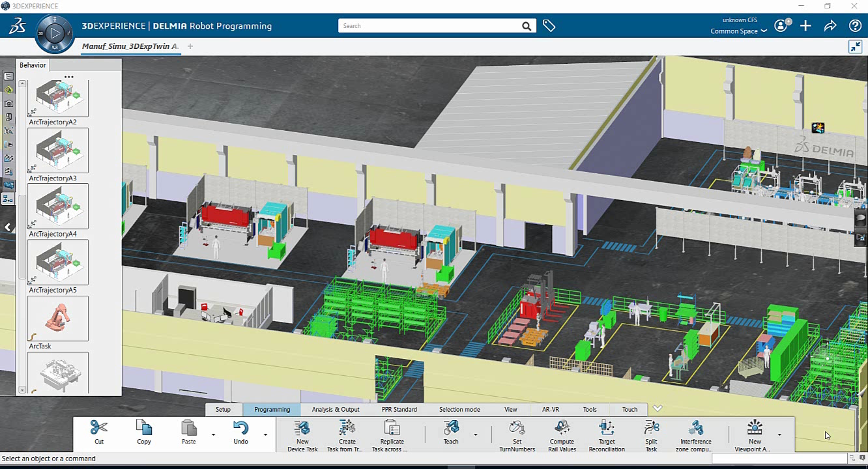This screenshot has width=868, height=469.
Task: Click the Share arrow icon
Action: point(830,26)
